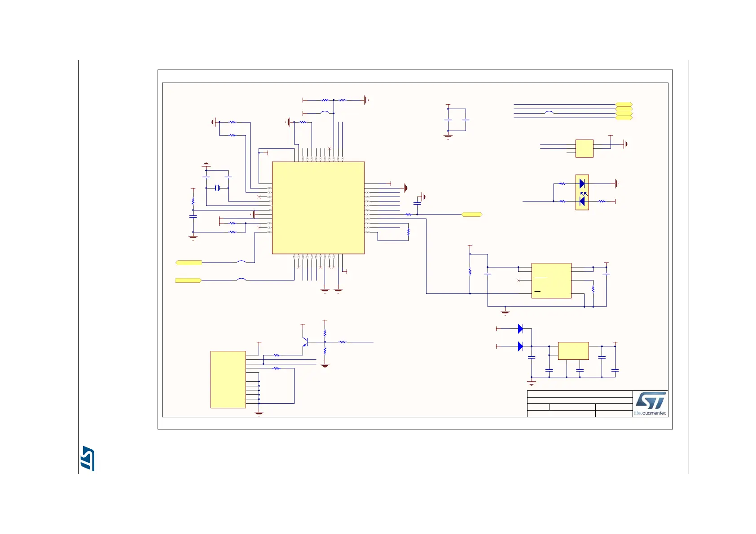Select the no-connect cross beside the overbar IC

(x=519, y=280)
